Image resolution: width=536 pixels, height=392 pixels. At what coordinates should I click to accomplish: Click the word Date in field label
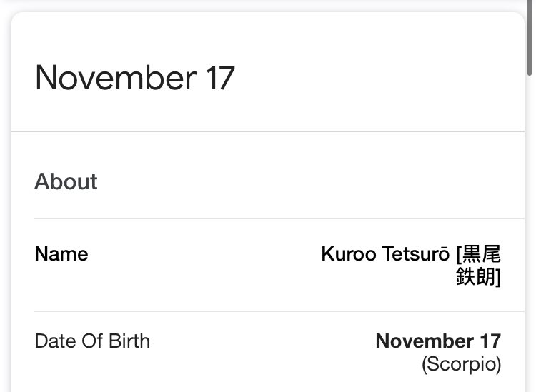pos(55,341)
